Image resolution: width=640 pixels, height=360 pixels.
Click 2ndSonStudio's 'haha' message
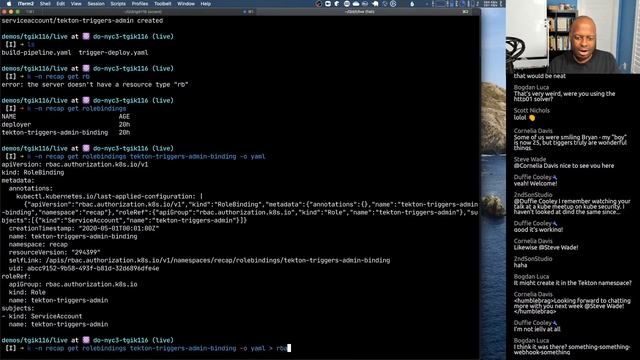tap(520, 265)
